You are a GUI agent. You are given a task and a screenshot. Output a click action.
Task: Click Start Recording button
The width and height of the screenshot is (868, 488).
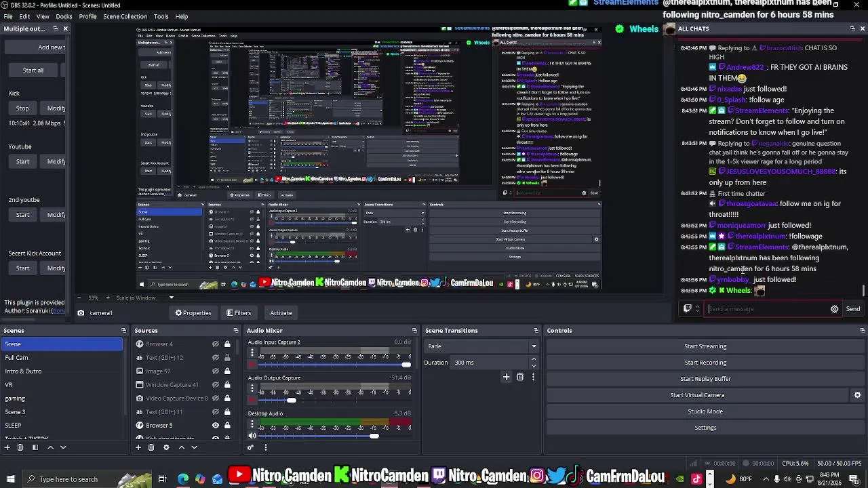705,363
